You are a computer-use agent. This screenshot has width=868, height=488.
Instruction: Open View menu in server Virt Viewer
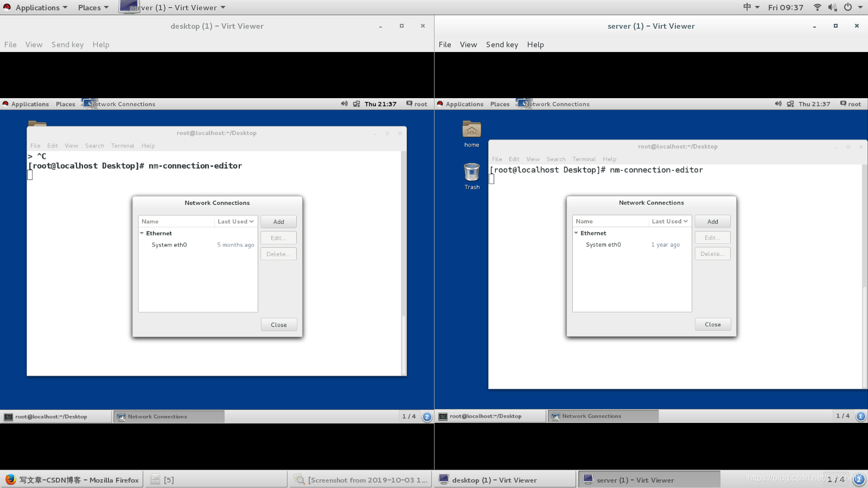click(468, 44)
